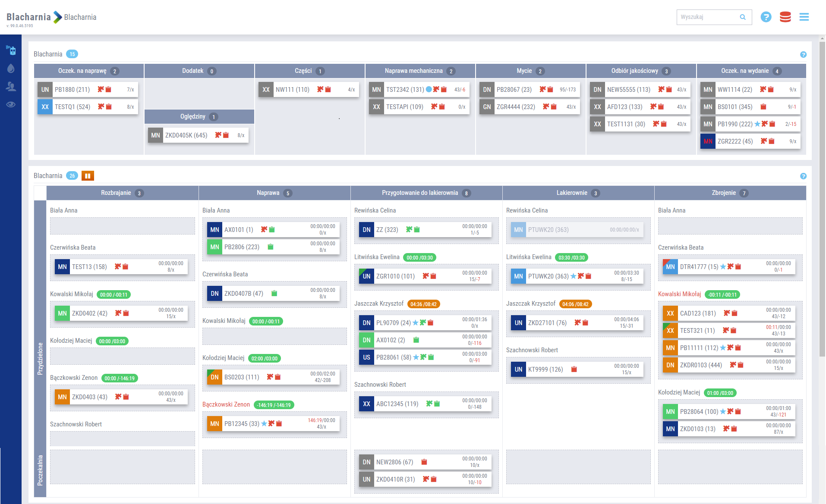Click the Kowalski Mikołaj name in Zbrojenie
This screenshot has width=826, height=504.
(679, 294)
